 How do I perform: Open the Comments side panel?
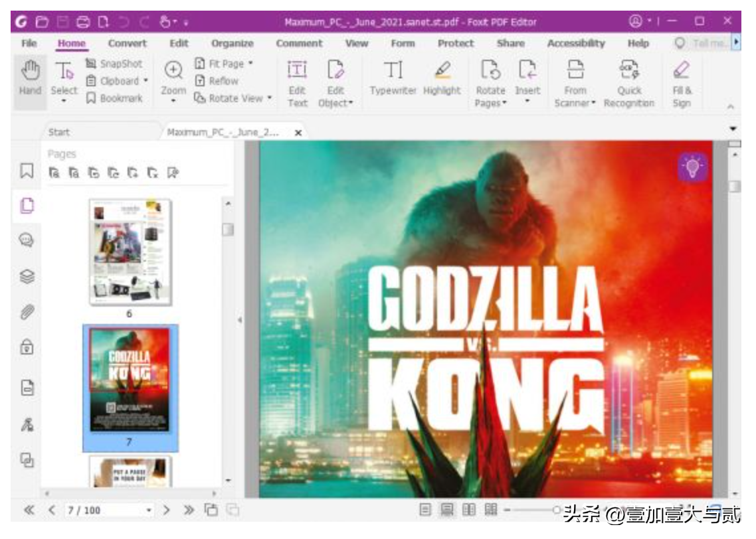[x=27, y=240]
